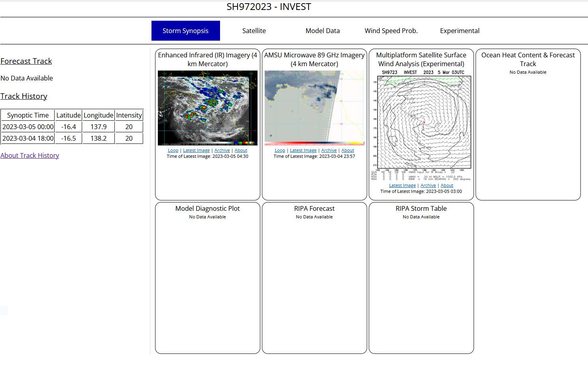Screen dimensions: 588x375
Task: Open the AMSU Microwave 89 GHz thumbnail
Action: coord(314,108)
